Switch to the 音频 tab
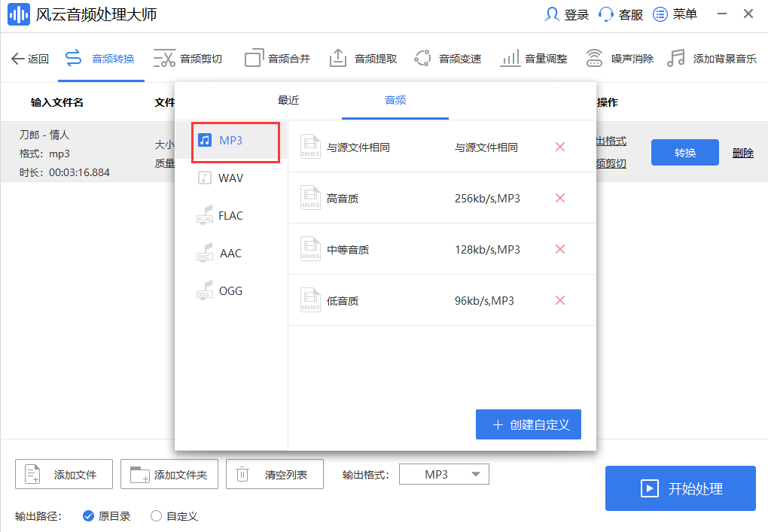This screenshot has height=532, width=768. [x=395, y=100]
